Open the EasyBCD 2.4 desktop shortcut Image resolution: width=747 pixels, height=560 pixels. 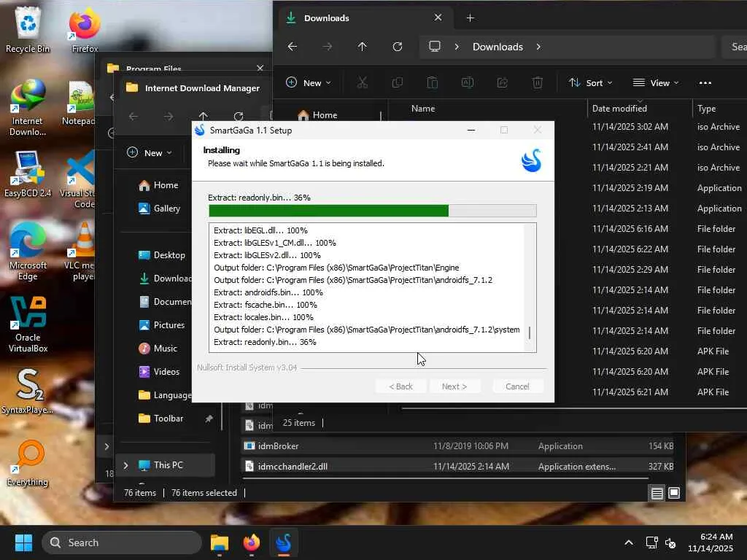[28, 174]
